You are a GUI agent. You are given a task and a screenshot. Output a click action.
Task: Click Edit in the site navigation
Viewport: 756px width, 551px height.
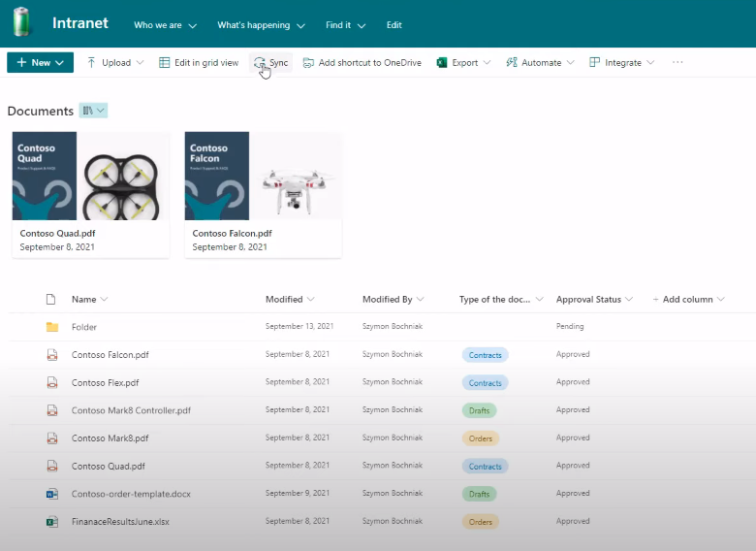point(394,25)
